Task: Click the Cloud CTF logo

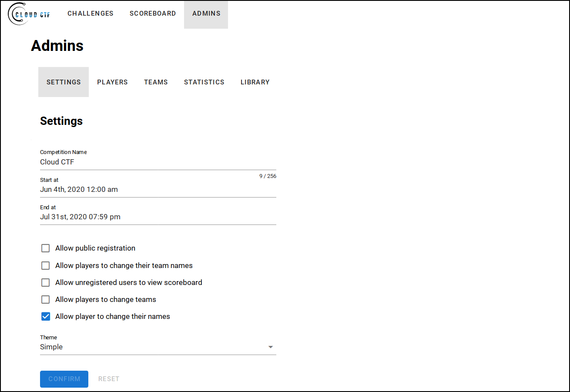Action: coord(28,13)
